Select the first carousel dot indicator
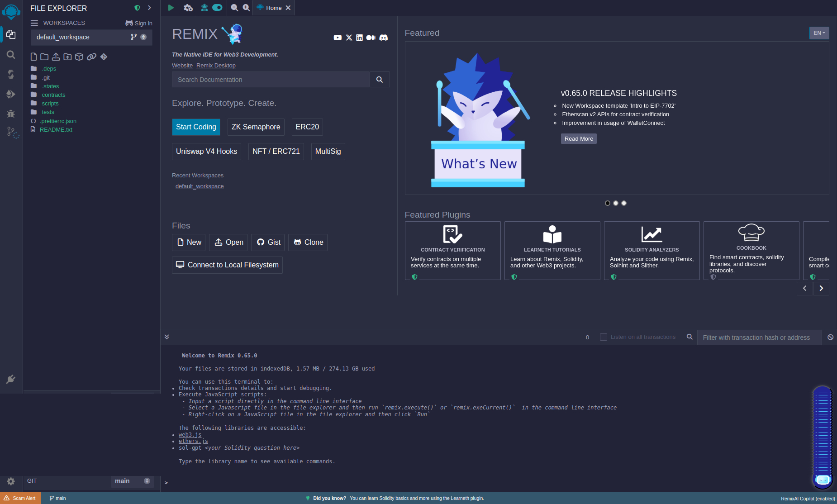The width and height of the screenshot is (837, 504). coord(608,203)
